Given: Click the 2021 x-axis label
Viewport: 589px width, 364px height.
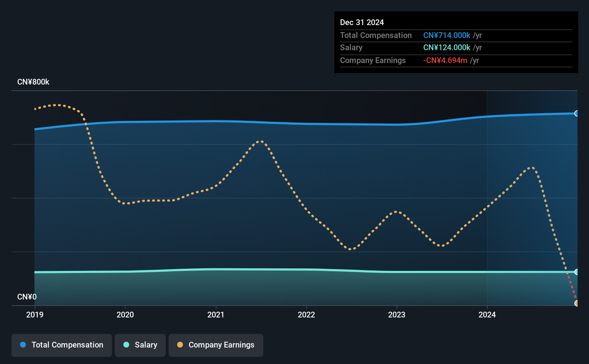Looking at the screenshot, I should point(216,315).
